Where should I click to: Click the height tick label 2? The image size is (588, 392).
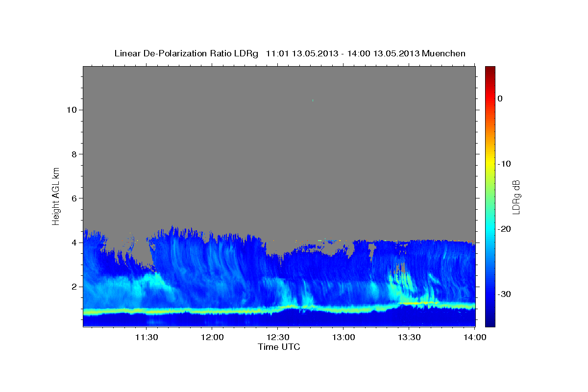[x=73, y=286]
